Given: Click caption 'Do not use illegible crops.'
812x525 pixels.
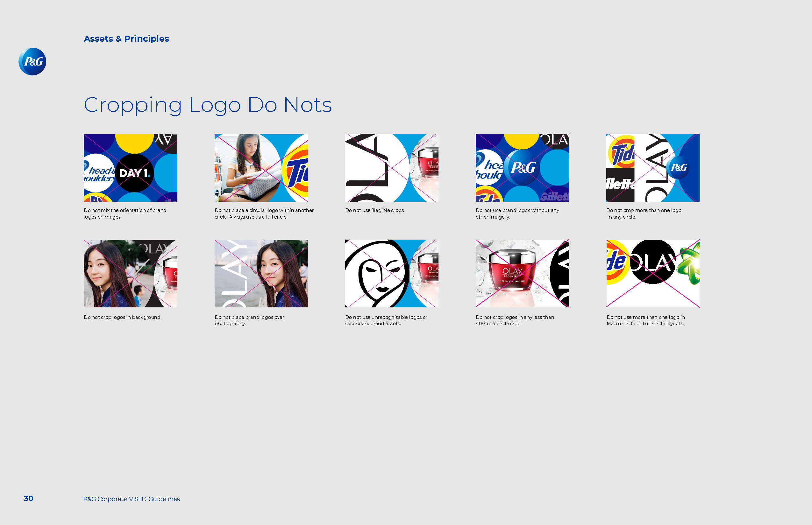Looking at the screenshot, I should coord(374,210).
